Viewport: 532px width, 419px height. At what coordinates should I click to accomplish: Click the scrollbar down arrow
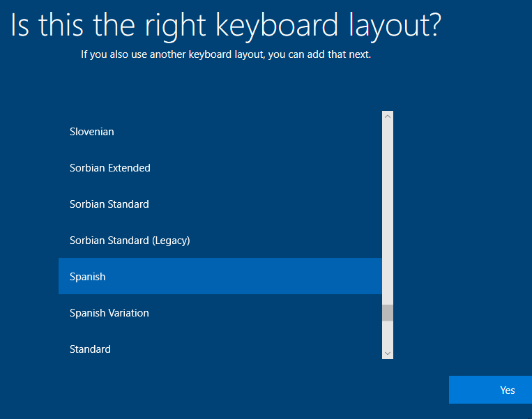point(388,353)
